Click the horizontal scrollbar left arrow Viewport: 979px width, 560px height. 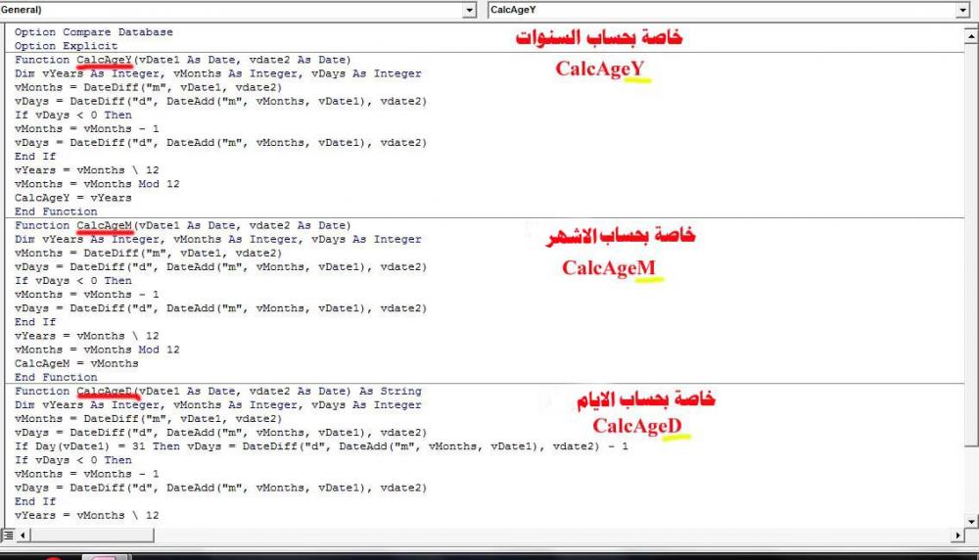(23, 535)
